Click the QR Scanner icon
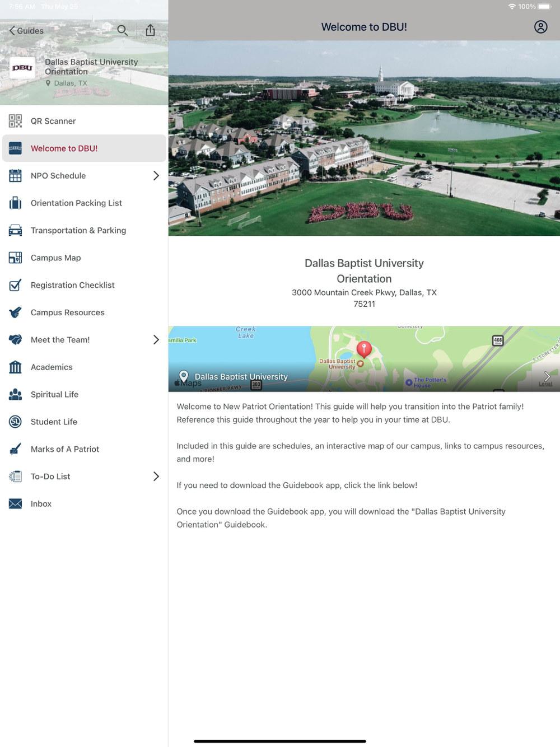Viewport: 560px width, 747px height. click(x=16, y=121)
